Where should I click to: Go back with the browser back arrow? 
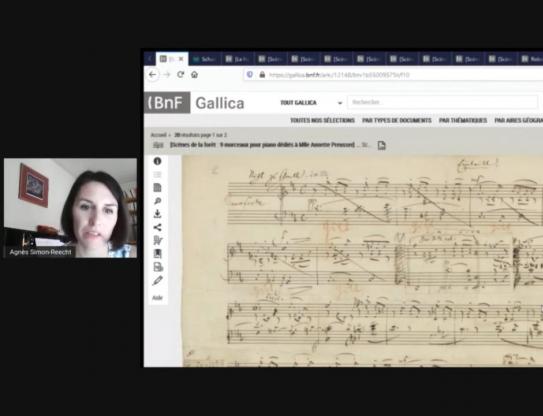pyautogui.click(x=152, y=74)
